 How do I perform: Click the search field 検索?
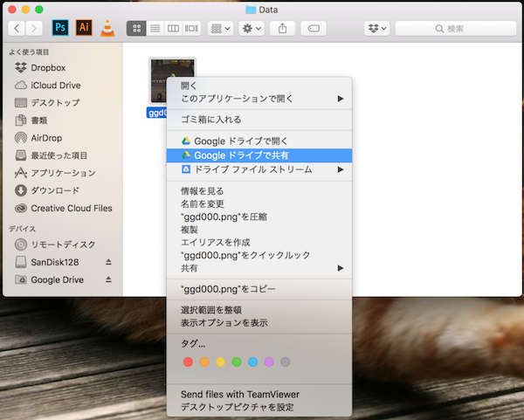[456, 29]
